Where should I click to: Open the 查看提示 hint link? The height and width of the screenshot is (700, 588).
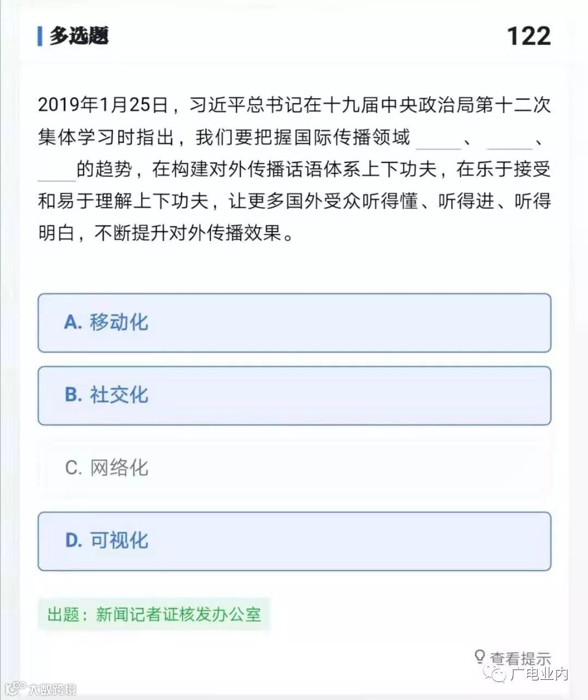pos(520,658)
